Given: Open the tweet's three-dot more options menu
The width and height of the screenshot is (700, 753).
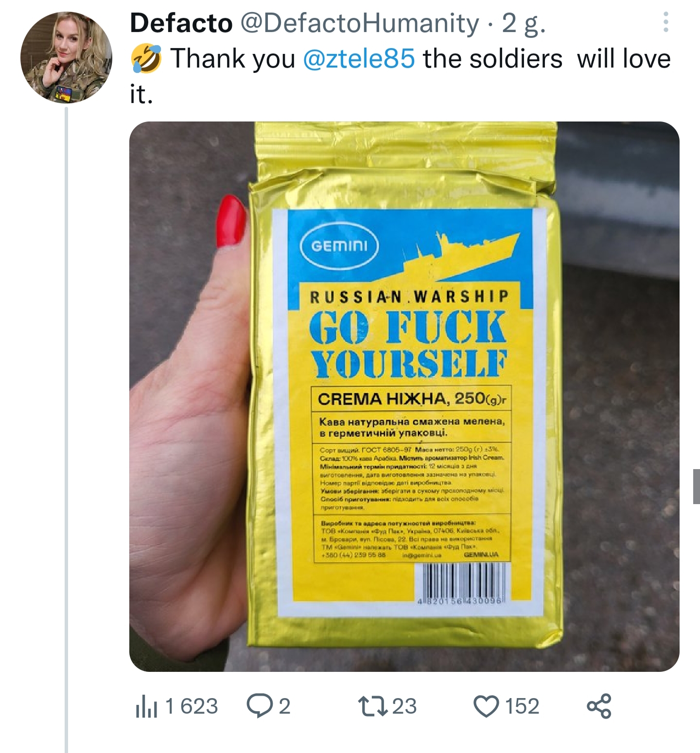Looking at the screenshot, I should [x=666, y=22].
